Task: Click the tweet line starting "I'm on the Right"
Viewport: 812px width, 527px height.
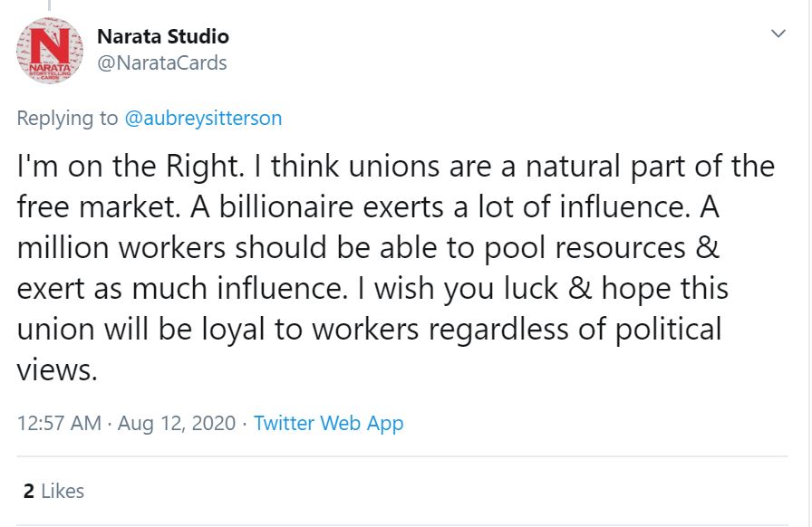Action: coord(395,167)
